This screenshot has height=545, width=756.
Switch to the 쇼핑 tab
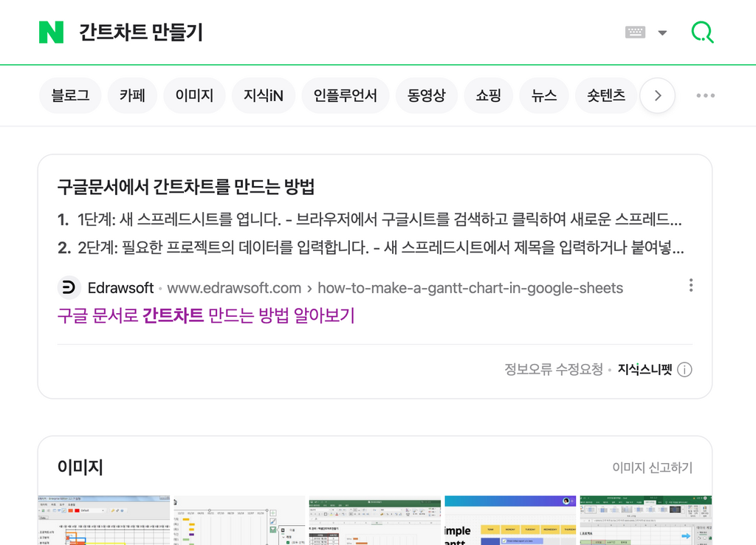tap(489, 95)
